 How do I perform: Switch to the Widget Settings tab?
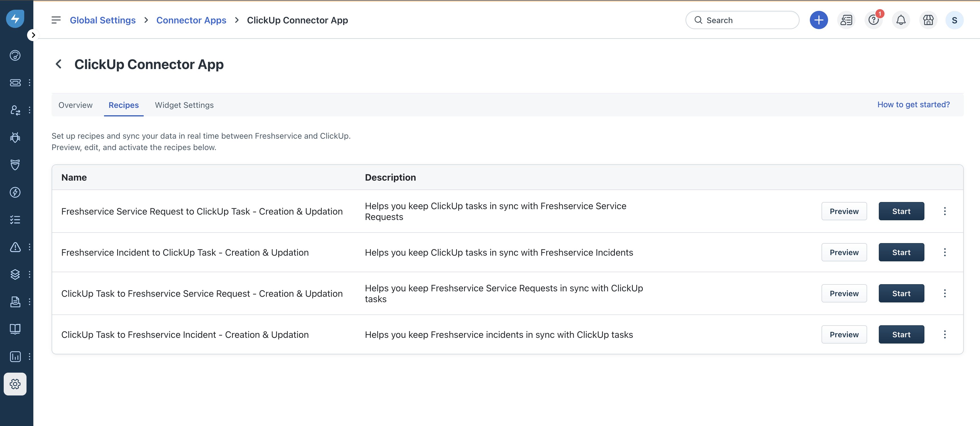pos(184,105)
